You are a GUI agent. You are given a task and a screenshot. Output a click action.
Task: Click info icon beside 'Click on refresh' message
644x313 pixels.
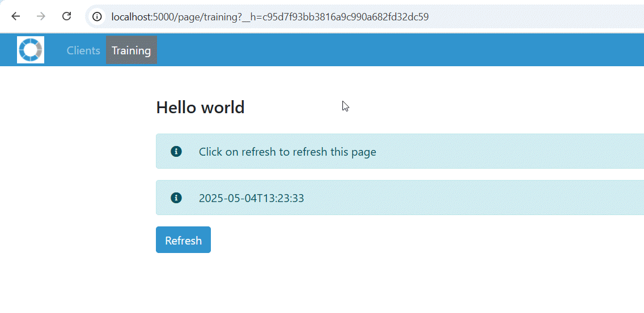[176, 151]
